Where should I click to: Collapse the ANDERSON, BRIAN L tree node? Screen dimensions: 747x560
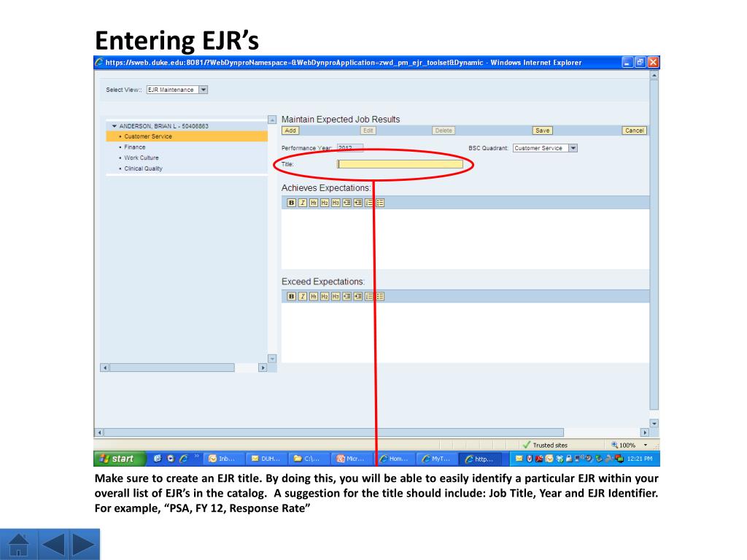coord(115,126)
